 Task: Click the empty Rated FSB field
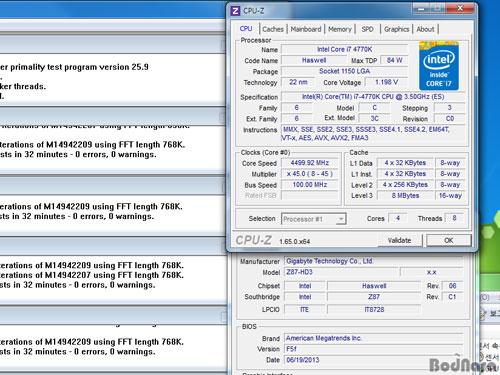[x=310, y=195]
